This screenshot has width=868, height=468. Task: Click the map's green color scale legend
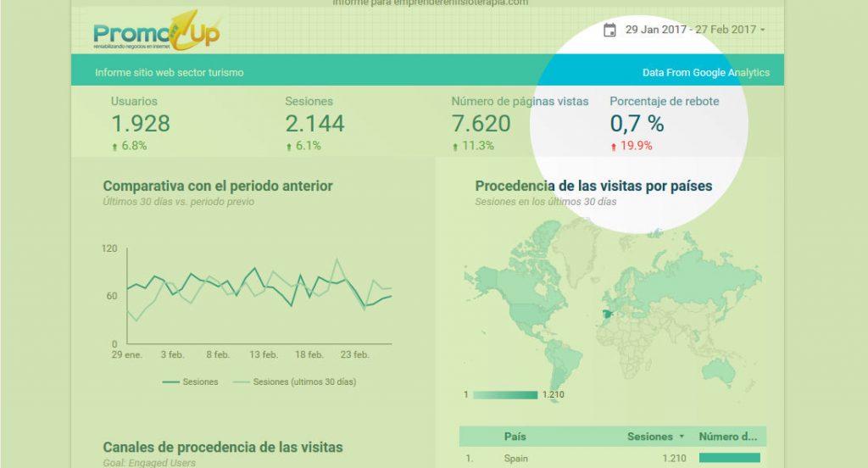pyautogui.click(x=505, y=395)
